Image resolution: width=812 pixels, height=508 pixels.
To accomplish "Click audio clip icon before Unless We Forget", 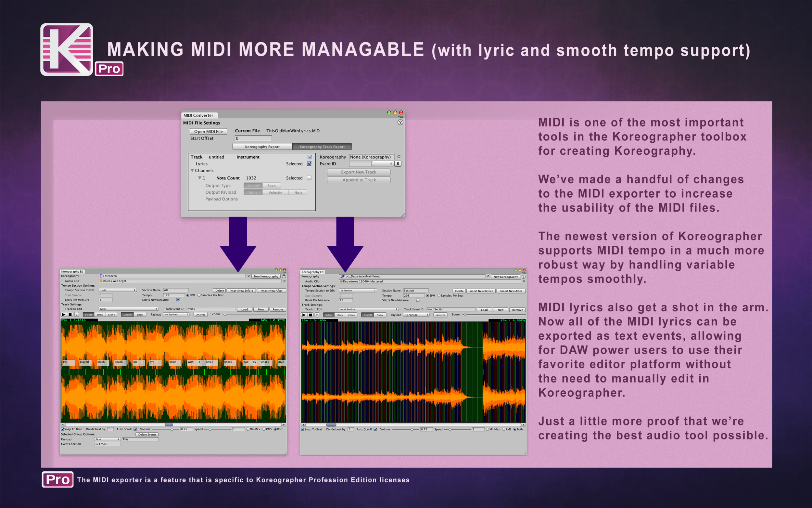I will pos(101,281).
